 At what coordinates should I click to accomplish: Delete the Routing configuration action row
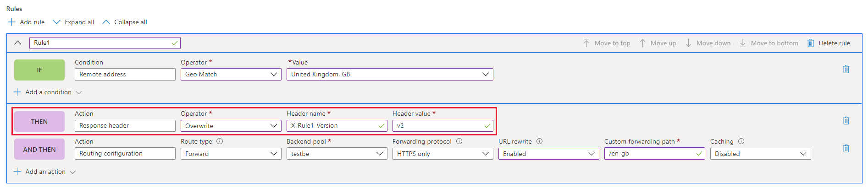point(846,148)
